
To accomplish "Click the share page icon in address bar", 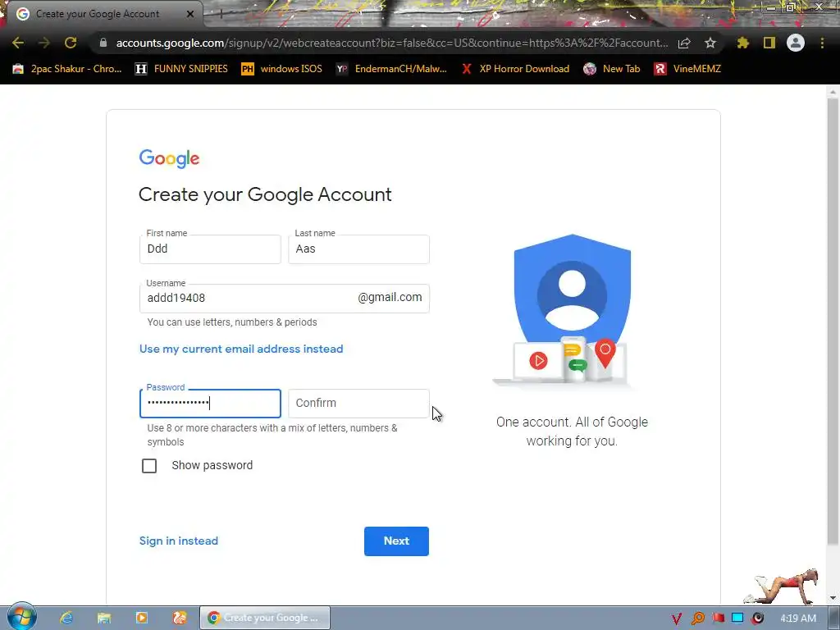I will pyautogui.click(x=684, y=43).
